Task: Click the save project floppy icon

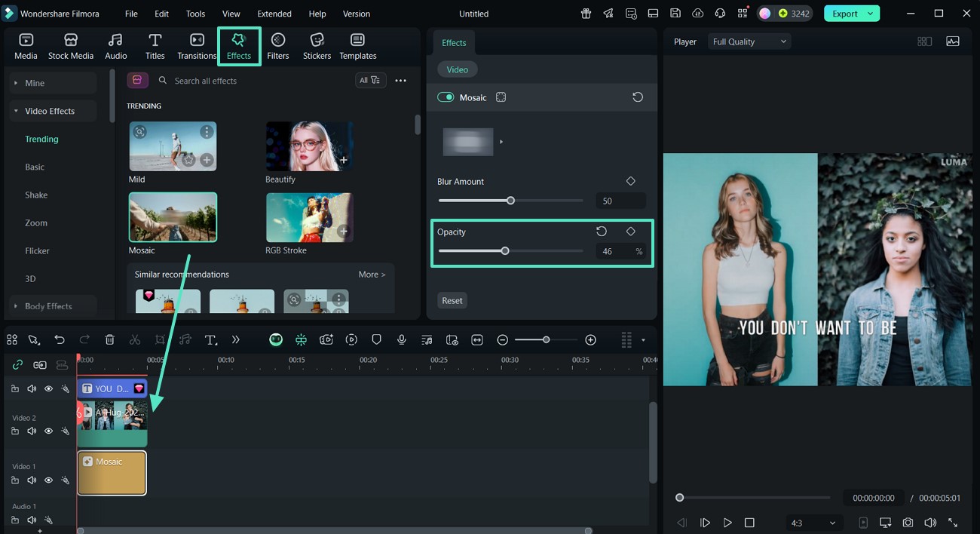Action: tap(675, 14)
